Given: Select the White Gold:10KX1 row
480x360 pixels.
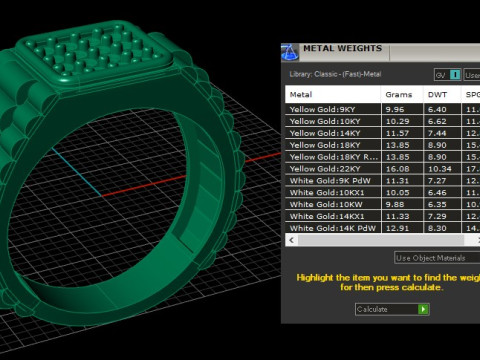Looking at the screenshot, I should 383,193.
